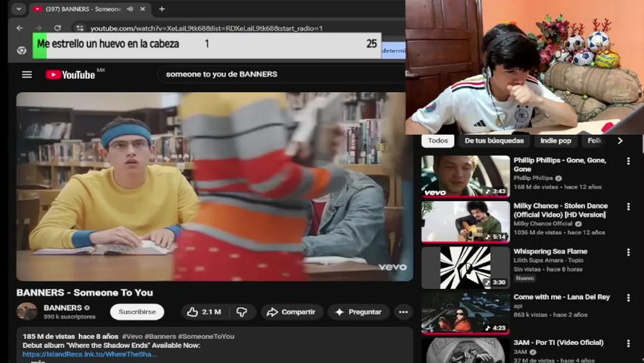Click the #SomeoneToYou hashtag

[x=206, y=336]
